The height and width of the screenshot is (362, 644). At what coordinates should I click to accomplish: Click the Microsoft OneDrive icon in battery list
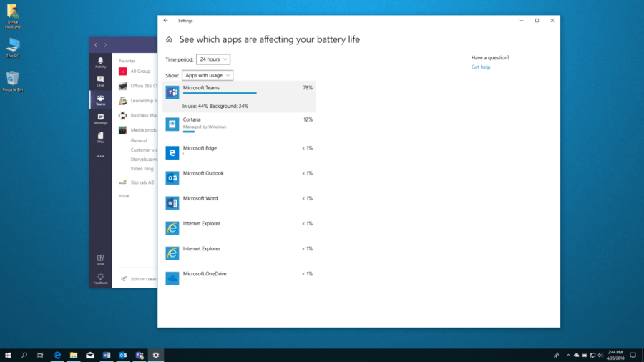[172, 278]
